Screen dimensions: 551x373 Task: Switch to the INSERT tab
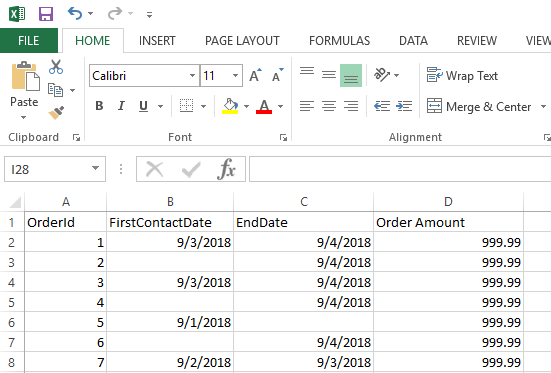(157, 41)
